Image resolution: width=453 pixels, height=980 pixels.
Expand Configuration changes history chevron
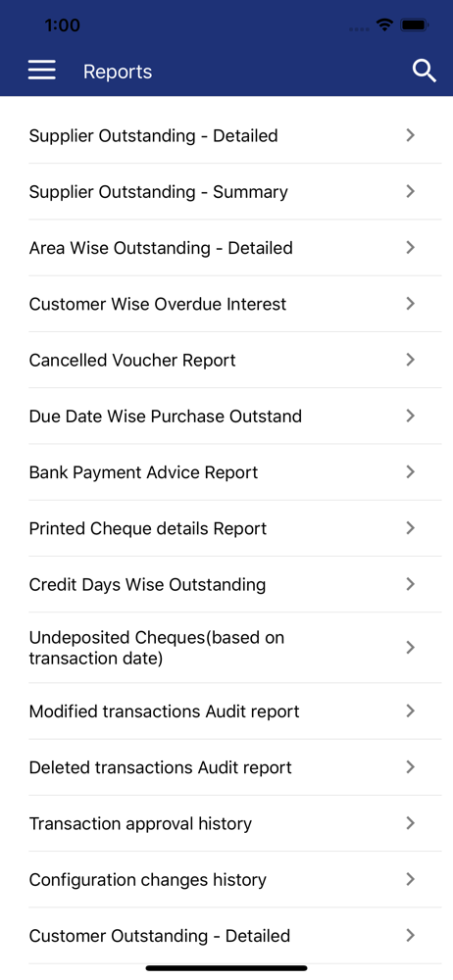click(411, 879)
